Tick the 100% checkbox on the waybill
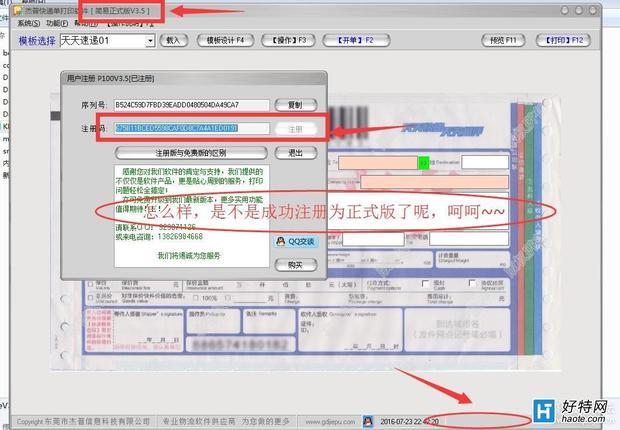Screen dimensions: 620x430 click(196, 298)
